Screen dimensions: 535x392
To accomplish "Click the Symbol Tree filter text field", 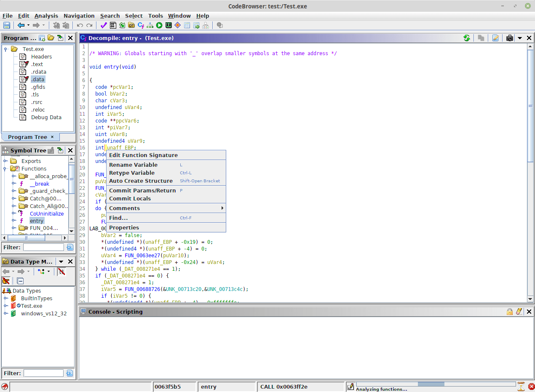I will point(43,247).
